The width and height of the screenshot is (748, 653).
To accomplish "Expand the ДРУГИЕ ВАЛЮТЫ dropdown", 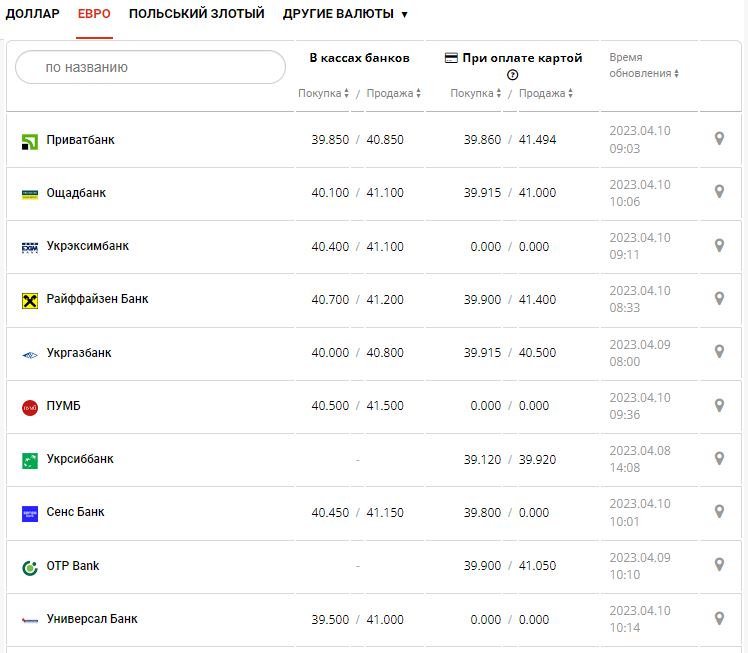I will pyautogui.click(x=345, y=14).
